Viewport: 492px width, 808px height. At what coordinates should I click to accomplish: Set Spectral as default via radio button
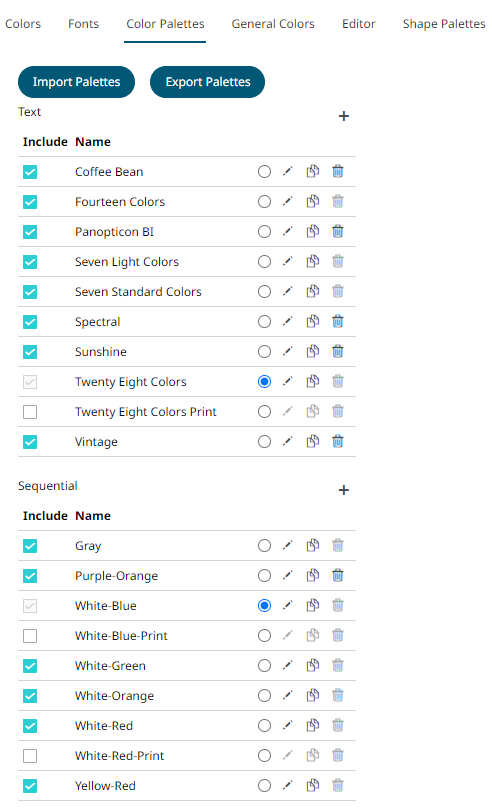pyautogui.click(x=264, y=322)
